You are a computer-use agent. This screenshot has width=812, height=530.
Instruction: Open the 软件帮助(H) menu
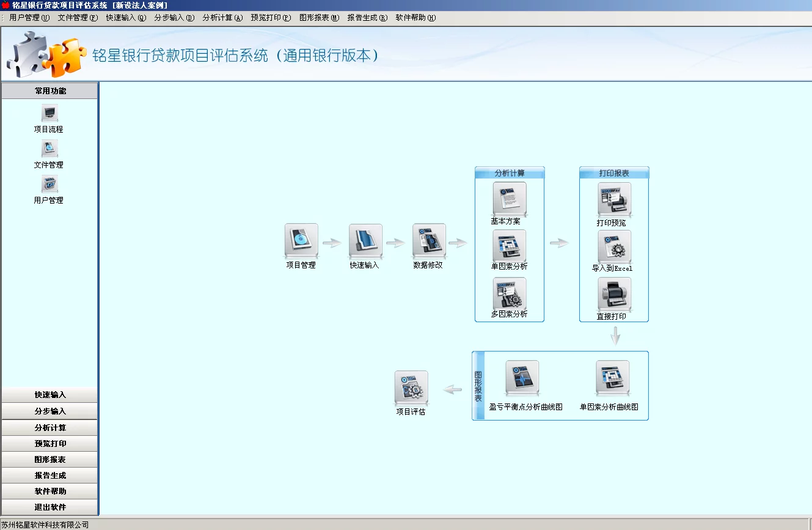click(x=415, y=18)
